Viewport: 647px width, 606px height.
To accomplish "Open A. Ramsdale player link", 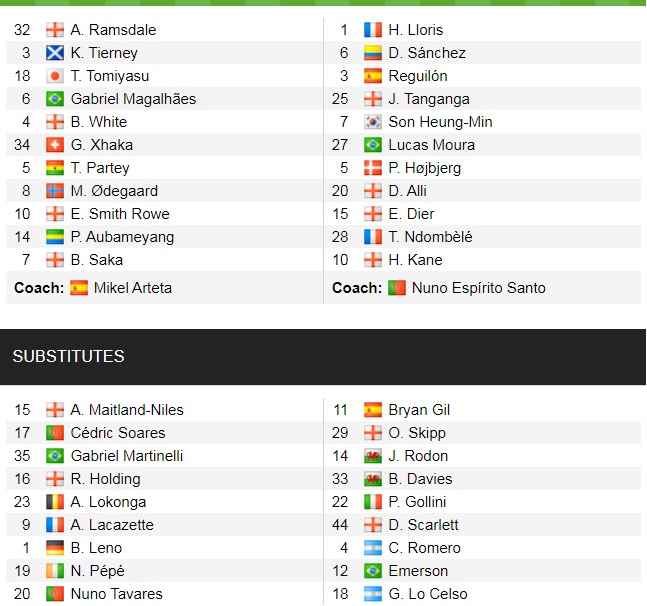I will pyautogui.click(x=113, y=30).
